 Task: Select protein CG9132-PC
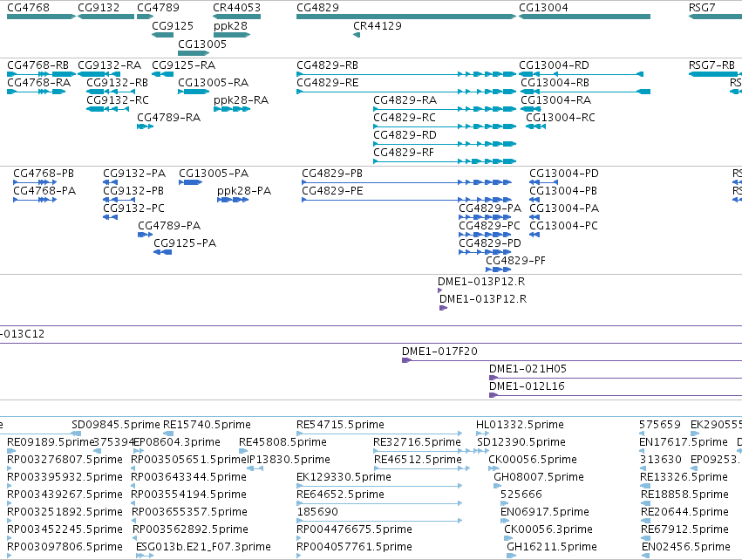(x=134, y=208)
